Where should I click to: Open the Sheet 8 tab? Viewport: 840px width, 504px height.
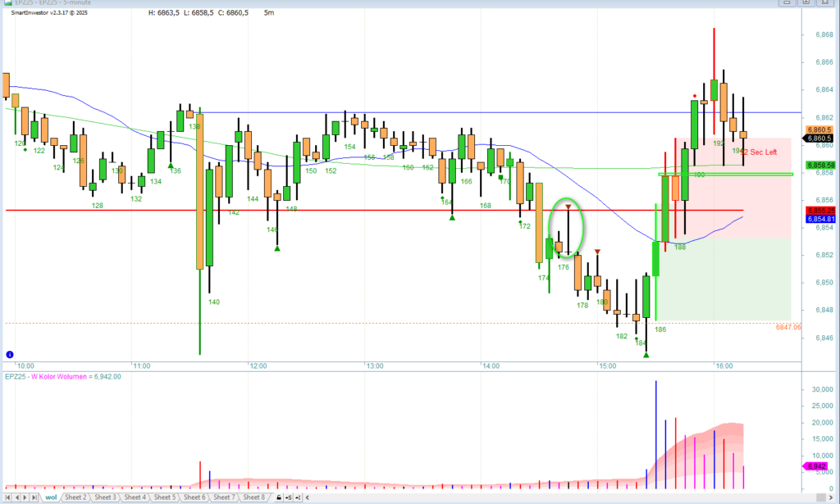coord(253,497)
